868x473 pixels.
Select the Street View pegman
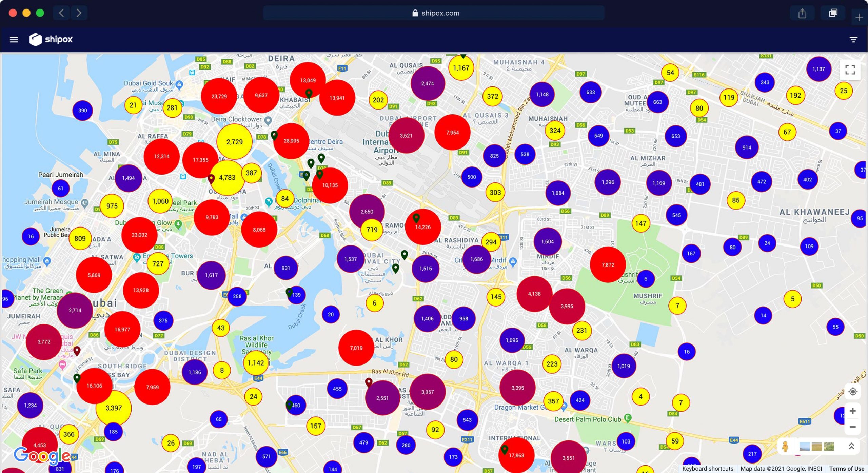point(785,446)
